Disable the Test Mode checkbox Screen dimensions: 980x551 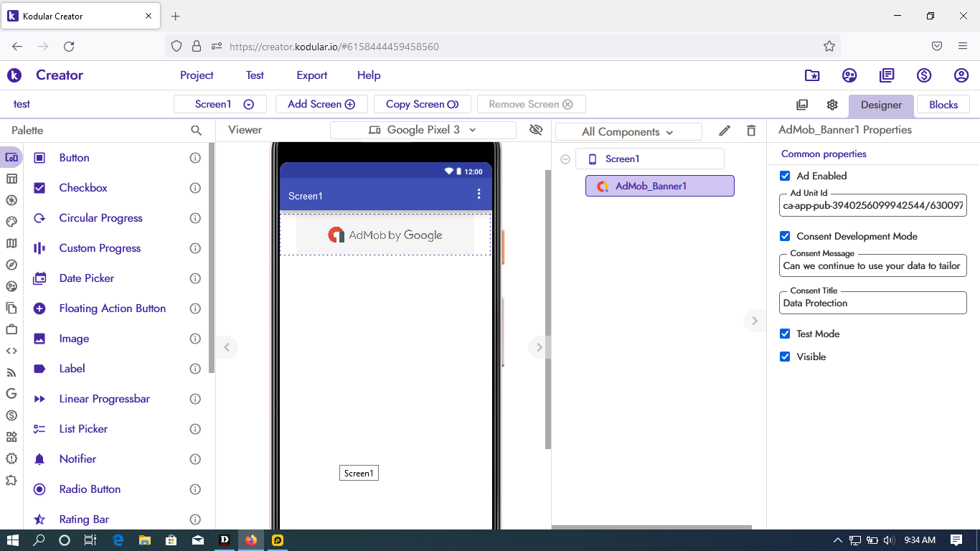point(785,334)
